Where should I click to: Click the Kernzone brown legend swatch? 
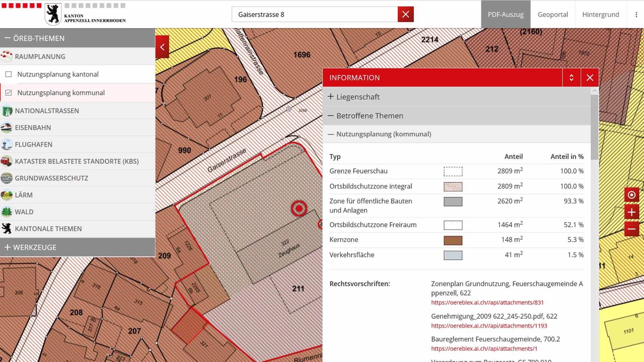click(x=453, y=240)
